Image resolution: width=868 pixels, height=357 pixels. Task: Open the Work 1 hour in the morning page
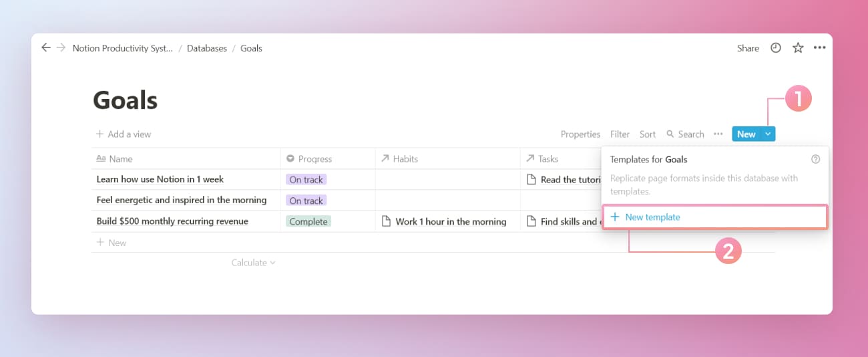pos(443,221)
